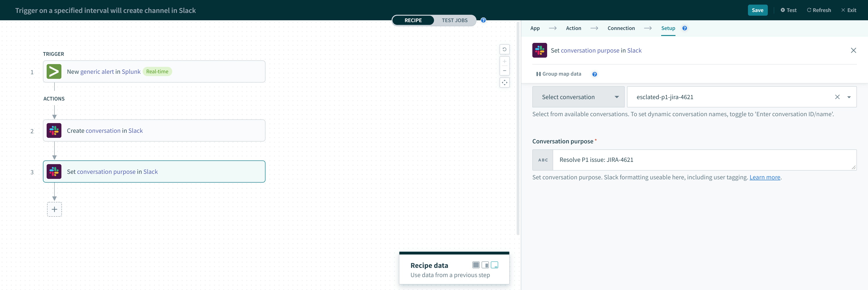Switch to the RECIPE tab
This screenshot has width=868, height=290.
click(x=413, y=19)
